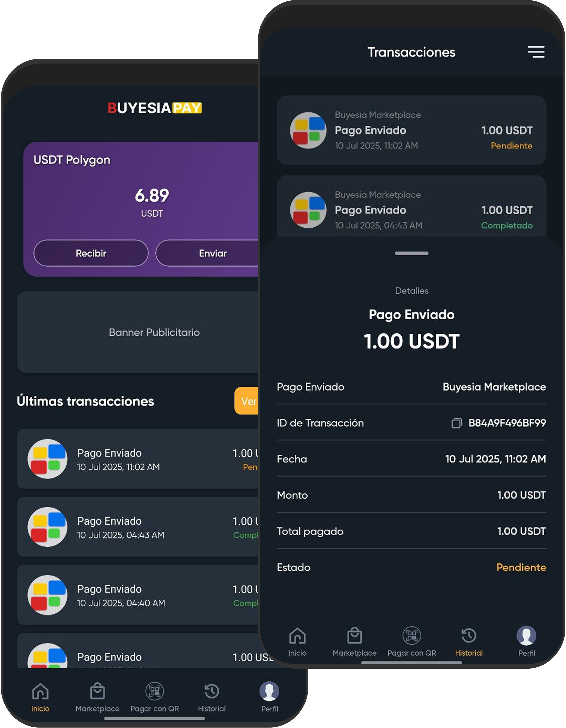The image size is (566, 728).
Task: Switch to Inicio tab on right phone
Action: [297, 641]
